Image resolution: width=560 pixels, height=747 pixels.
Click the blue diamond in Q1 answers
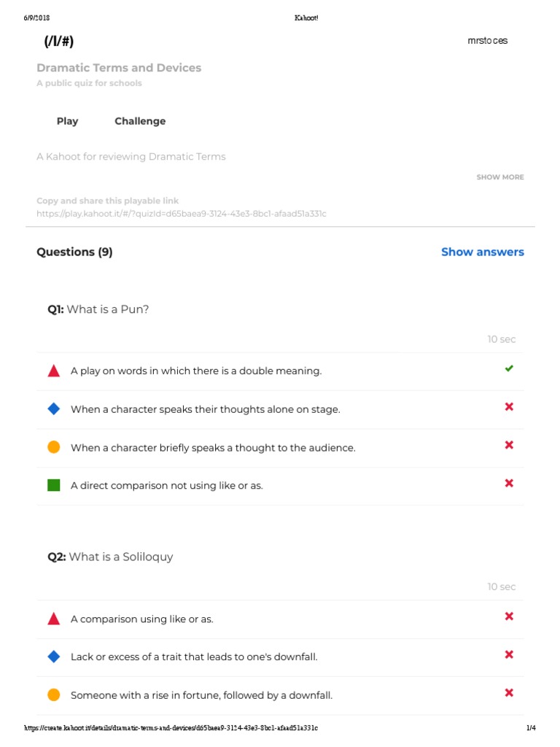point(53,409)
